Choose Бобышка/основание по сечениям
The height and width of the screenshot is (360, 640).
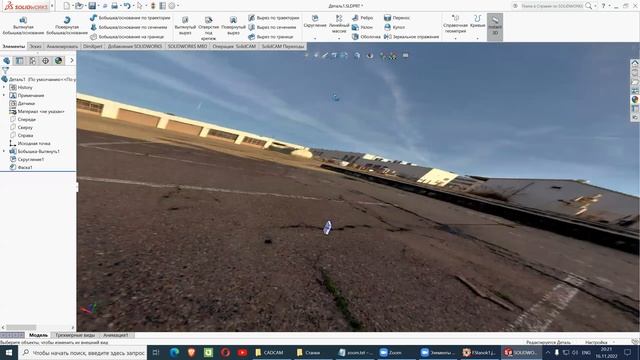pyautogui.click(x=129, y=27)
